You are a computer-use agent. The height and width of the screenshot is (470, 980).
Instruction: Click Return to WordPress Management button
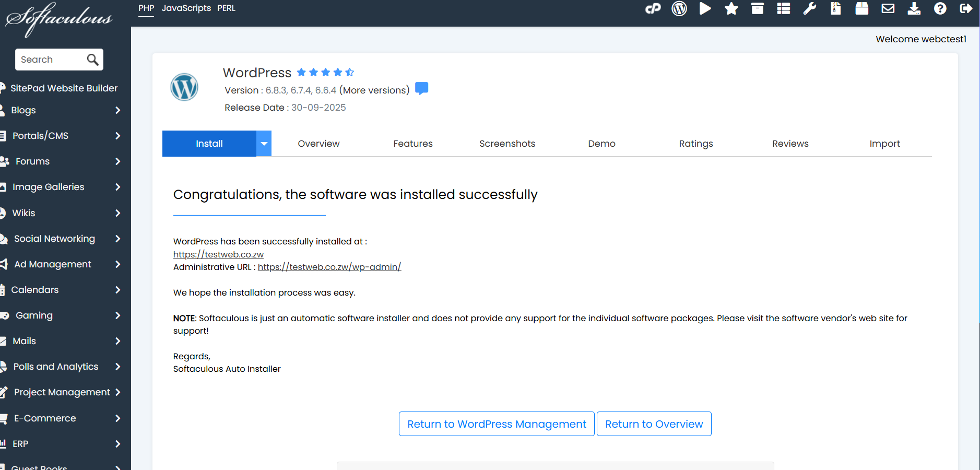click(x=497, y=424)
